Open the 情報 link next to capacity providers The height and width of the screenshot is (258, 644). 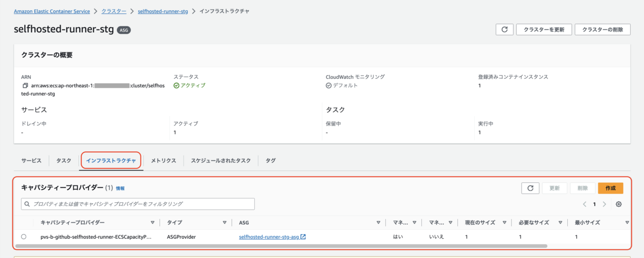120,189
